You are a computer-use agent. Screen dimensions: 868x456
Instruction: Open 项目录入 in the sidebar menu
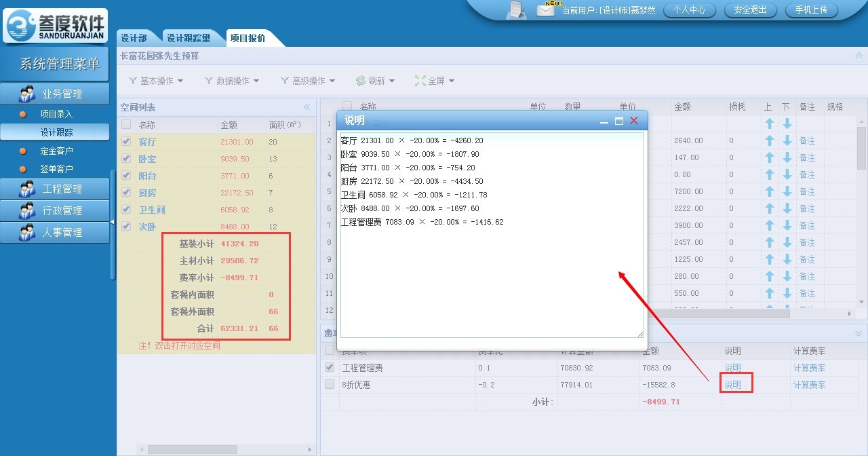(56, 114)
